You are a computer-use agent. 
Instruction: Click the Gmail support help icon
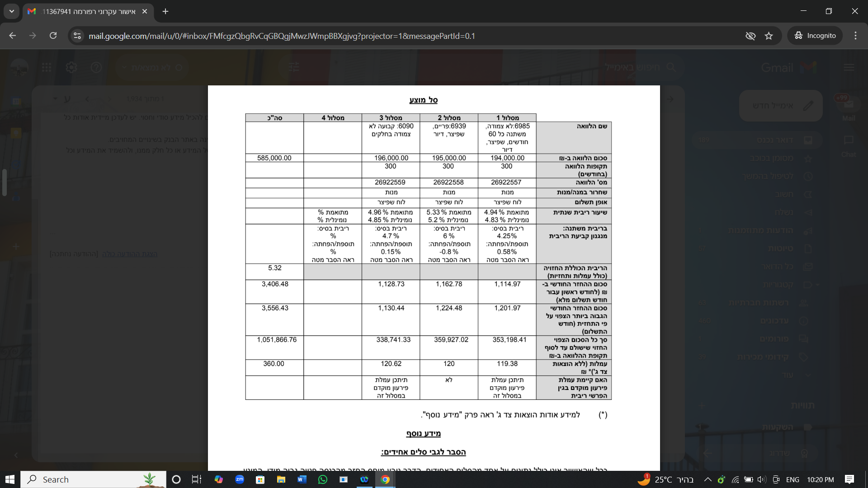[x=96, y=68]
